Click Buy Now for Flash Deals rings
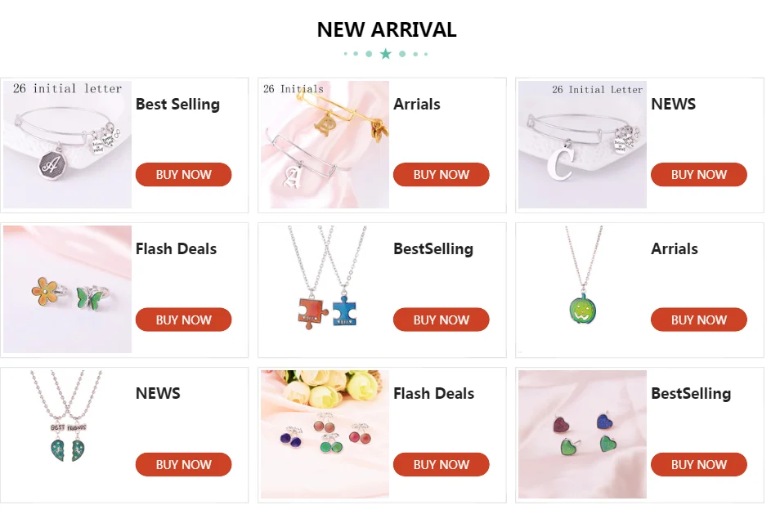The image size is (771, 532). pyautogui.click(x=183, y=320)
